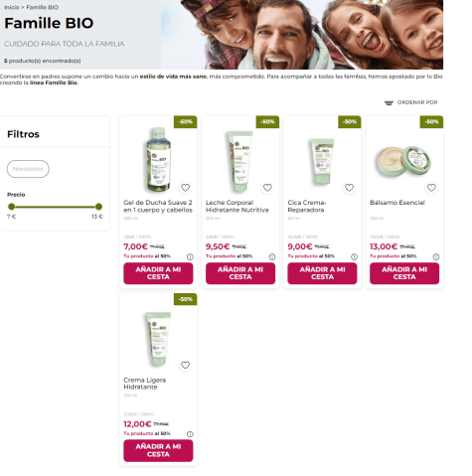472x476 pixels.
Task: Click the sort icon next to Ordenar por
Action: click(389, 102)
